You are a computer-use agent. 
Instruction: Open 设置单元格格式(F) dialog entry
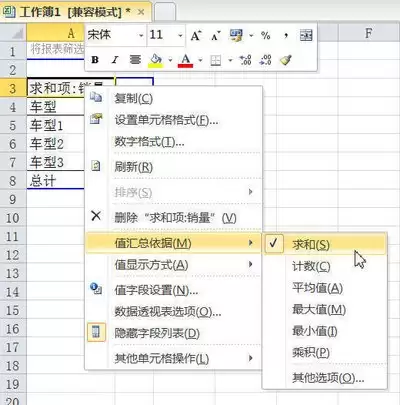[x=174, y=120]
